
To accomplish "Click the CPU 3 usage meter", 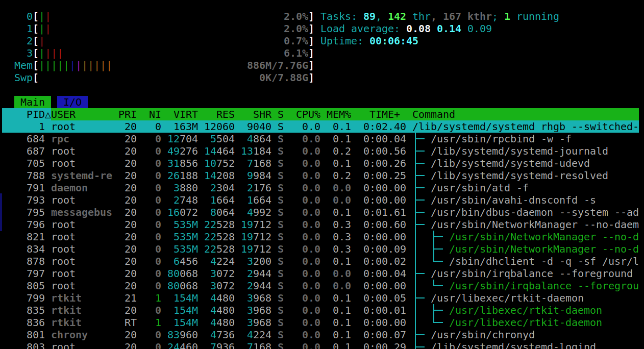I will 174,53.
